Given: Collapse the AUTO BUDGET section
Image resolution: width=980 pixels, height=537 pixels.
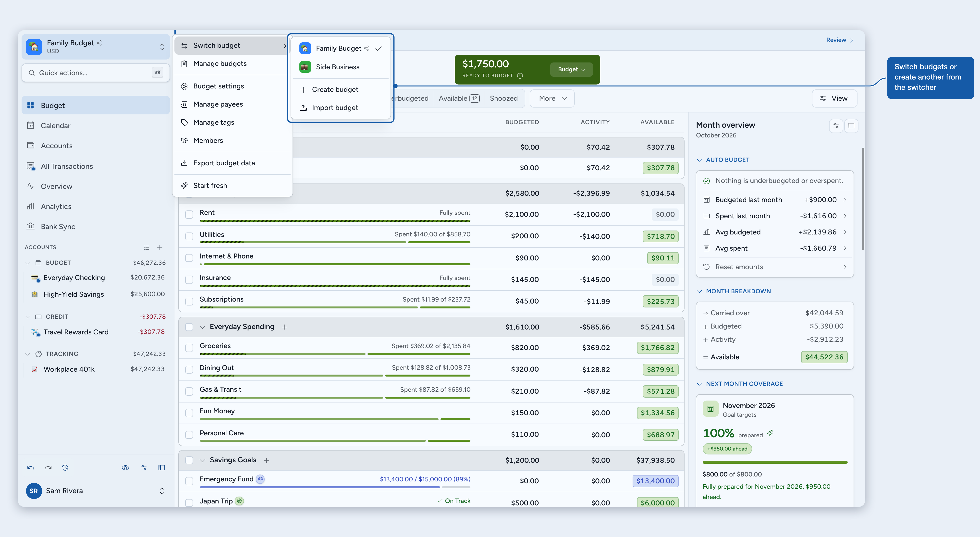Looking at the screenshot, I should (699, 160).
